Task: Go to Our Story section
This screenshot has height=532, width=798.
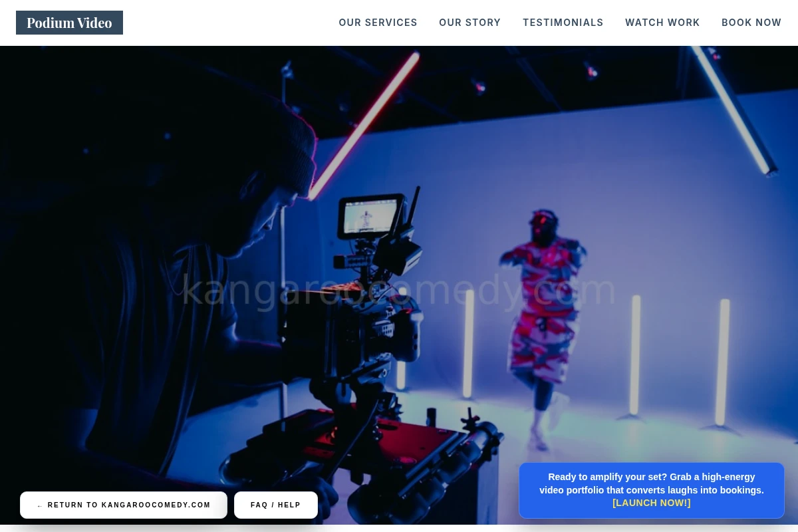Action: [x=469, y=23]
